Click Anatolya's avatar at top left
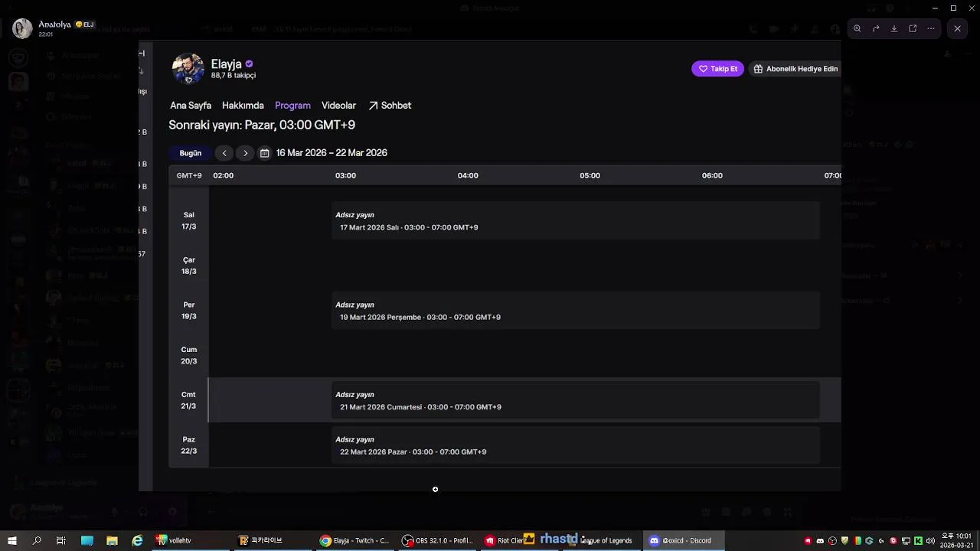Screen dimensions: 980x551 point(23,28)
